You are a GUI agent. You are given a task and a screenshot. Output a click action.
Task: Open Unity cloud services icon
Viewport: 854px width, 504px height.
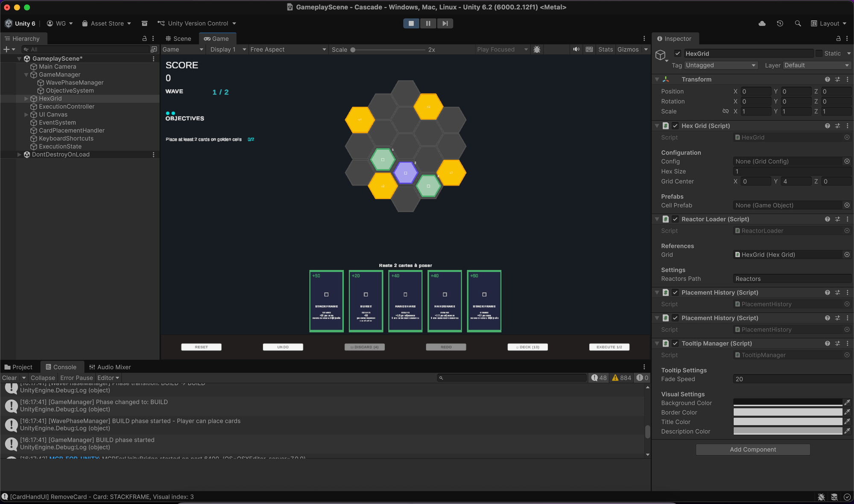762,23
